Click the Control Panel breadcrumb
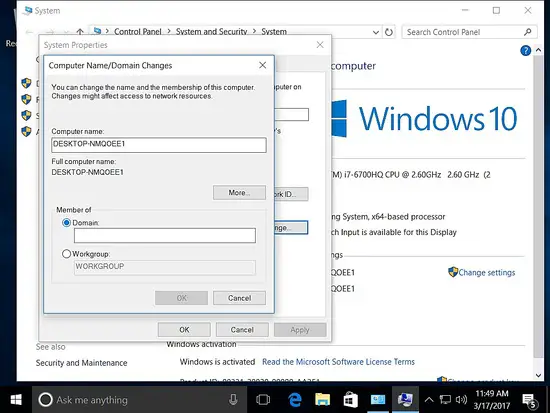The image size is (550, 413). tap(138, 32)
